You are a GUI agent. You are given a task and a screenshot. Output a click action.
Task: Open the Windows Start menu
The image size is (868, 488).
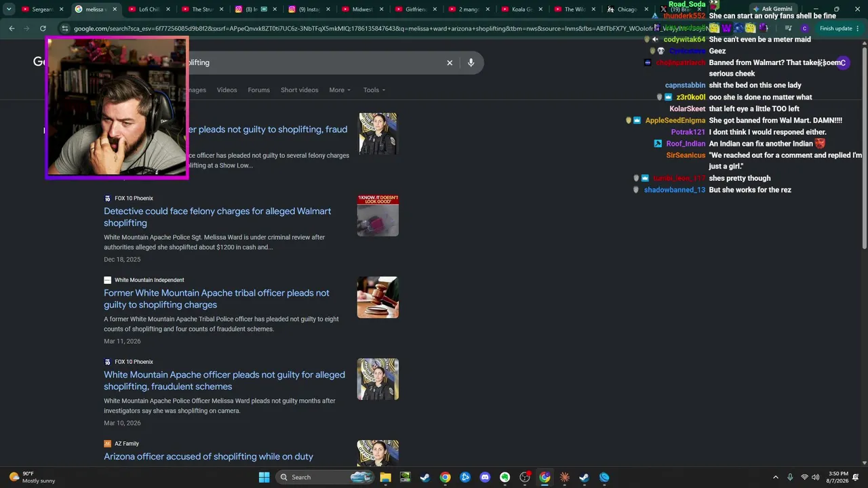point(264,477)
